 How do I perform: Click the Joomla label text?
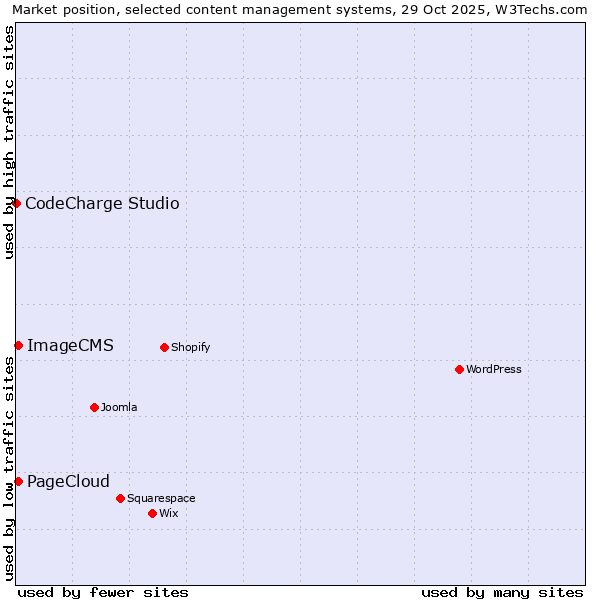point(119,408)
